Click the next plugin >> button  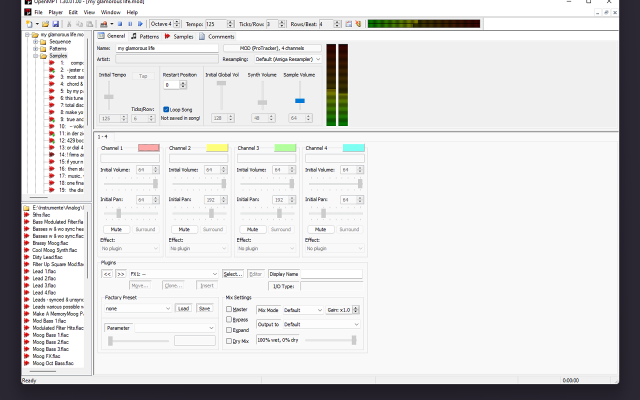point(121,274)
